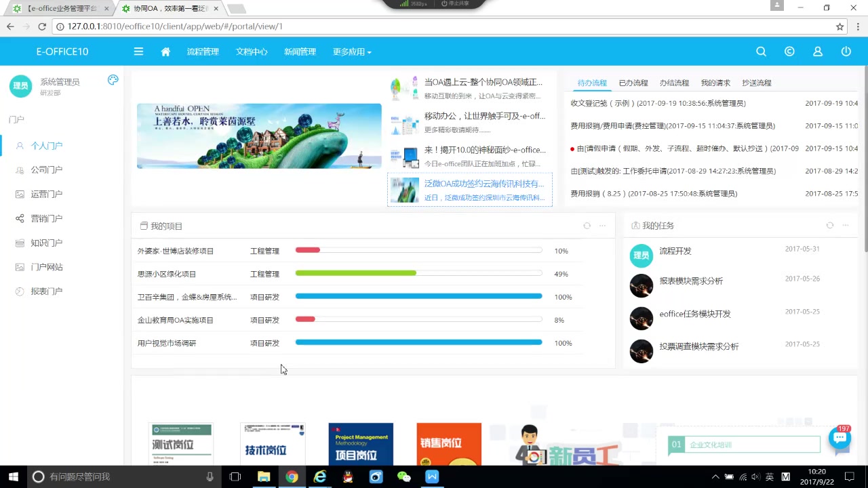This screenshot has width=868, height=488.
Task: Open Chrome from the taskbar
Action: click(292, 476)
